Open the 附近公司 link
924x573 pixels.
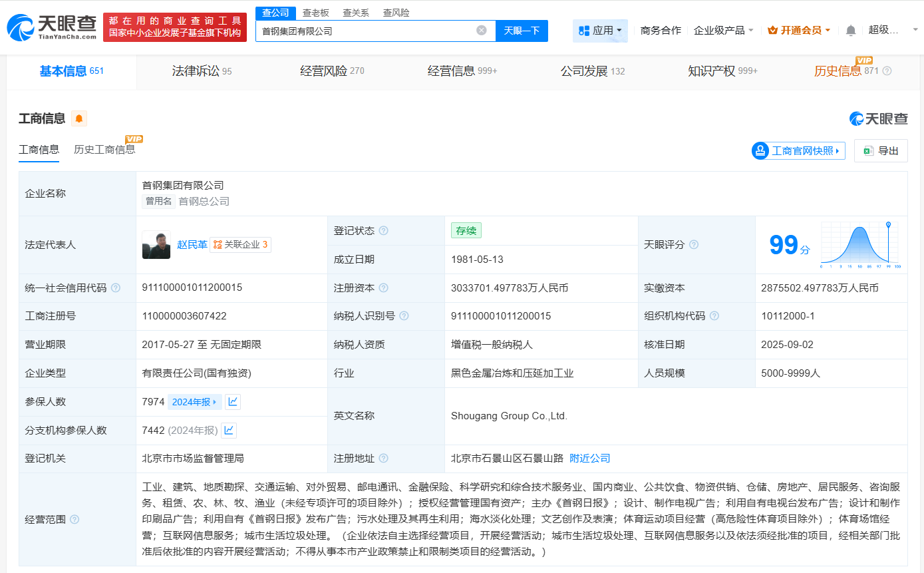pyautogui.click(x=588, y=458)
